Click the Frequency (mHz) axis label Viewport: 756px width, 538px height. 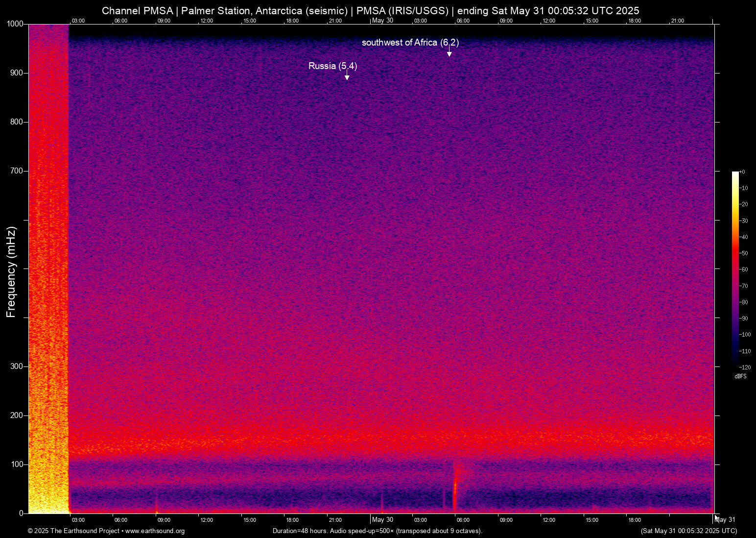[11, 272]
